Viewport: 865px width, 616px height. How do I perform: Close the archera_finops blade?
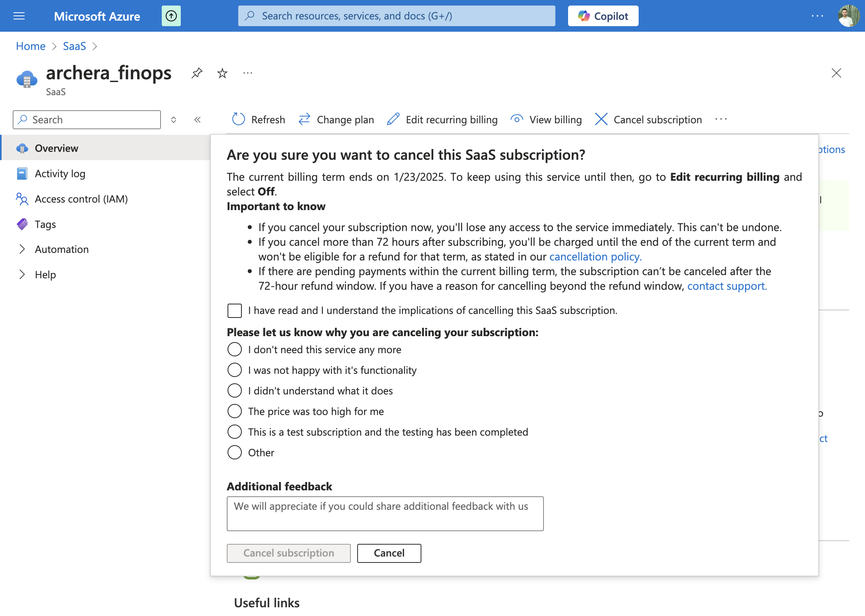click(x=836, y=73)
